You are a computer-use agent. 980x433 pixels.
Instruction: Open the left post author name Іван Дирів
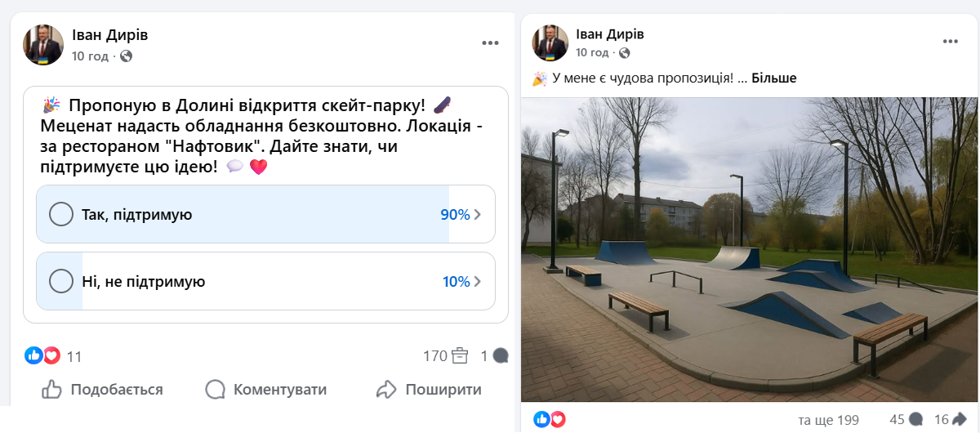pyautogui.click(x=109, y=35)
